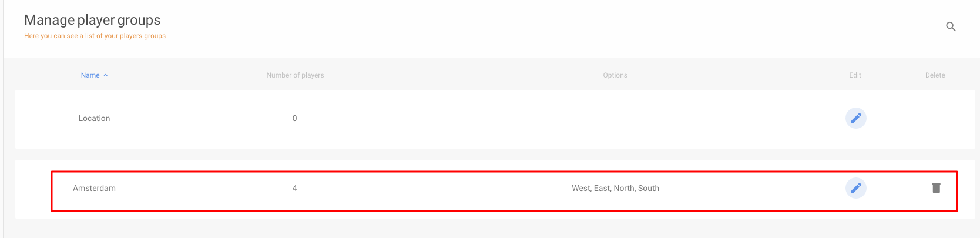
Task: Click the Manage player groups heading
Action: click(x=92, y=20)
